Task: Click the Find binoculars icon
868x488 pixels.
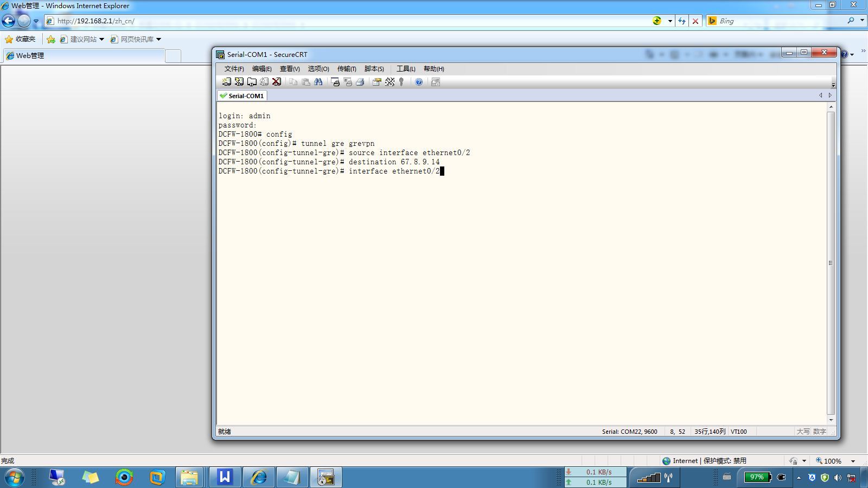Action: click(318, 82)
